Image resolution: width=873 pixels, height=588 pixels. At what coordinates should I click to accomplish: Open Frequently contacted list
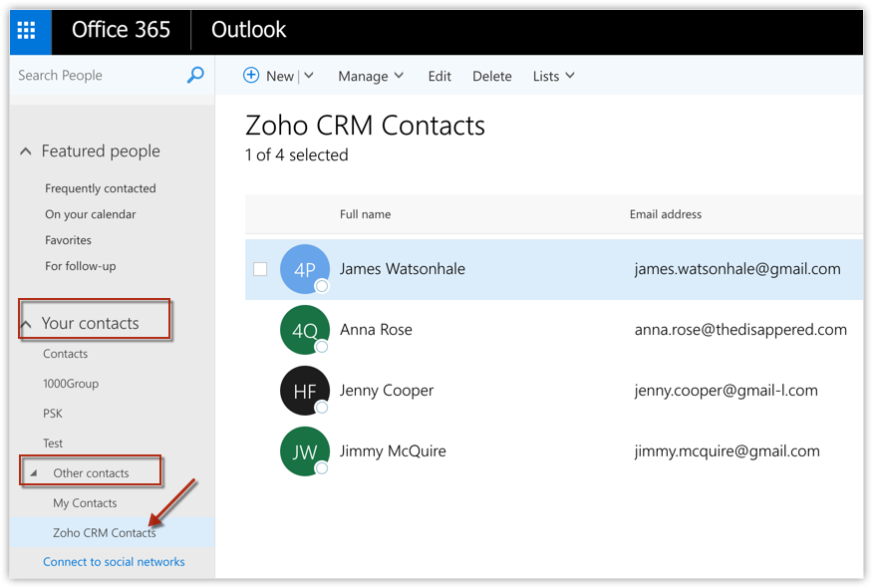pyautogui.click(x=101, y=188)
